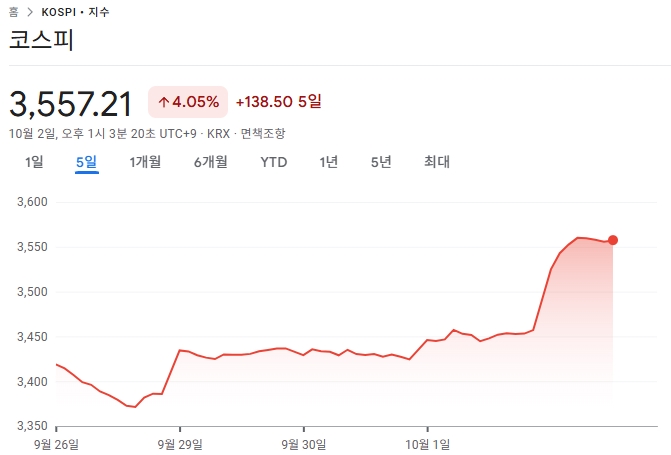Screen dimensions: 671x455
Task: Go to the 홈 breadcrumb link
Action: (13, 12)
